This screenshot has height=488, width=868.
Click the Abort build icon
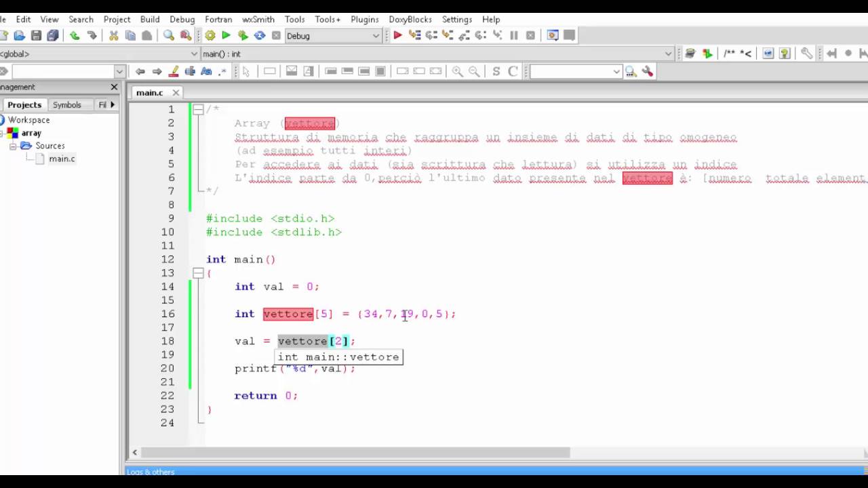(276, 36)
